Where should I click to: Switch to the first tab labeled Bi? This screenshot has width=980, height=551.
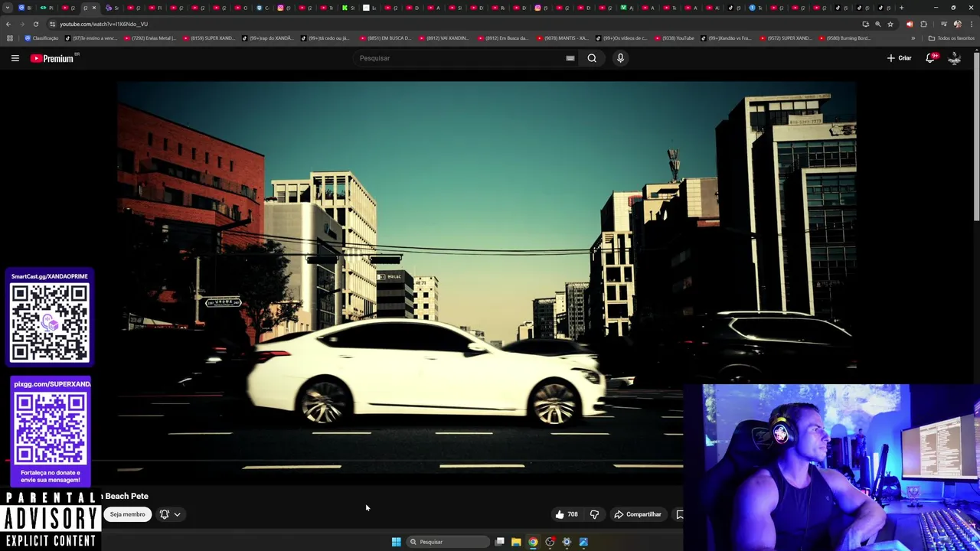[24, 8]
